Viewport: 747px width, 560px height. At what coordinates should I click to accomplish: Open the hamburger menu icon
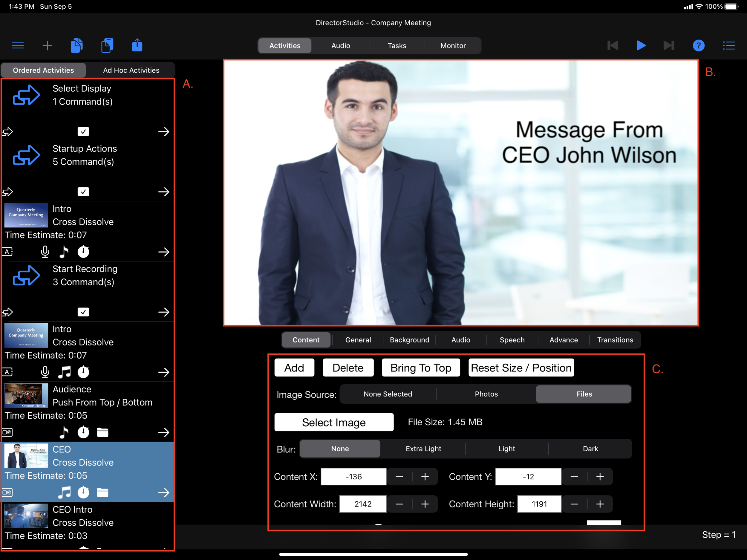pyautogui.click(x=18, y=46)
